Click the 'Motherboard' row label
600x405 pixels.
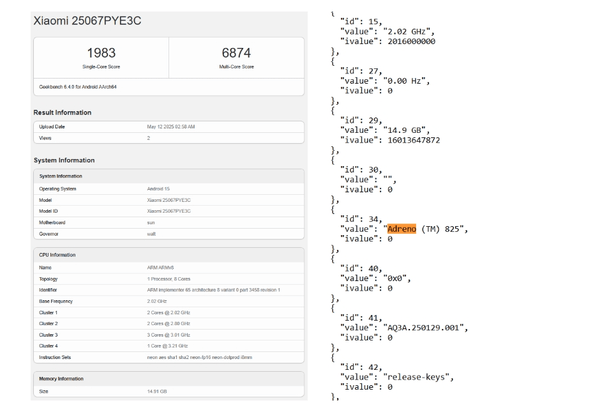pos(52,222)
